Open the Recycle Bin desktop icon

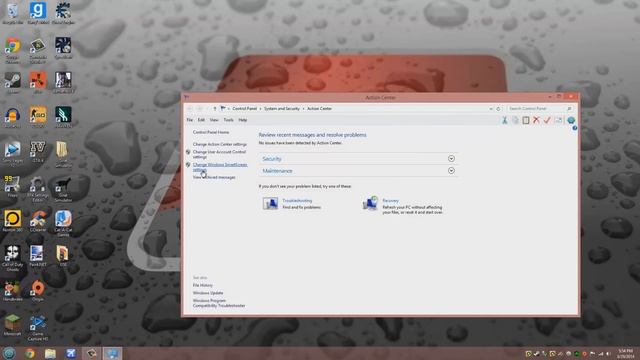coord(13,13)
